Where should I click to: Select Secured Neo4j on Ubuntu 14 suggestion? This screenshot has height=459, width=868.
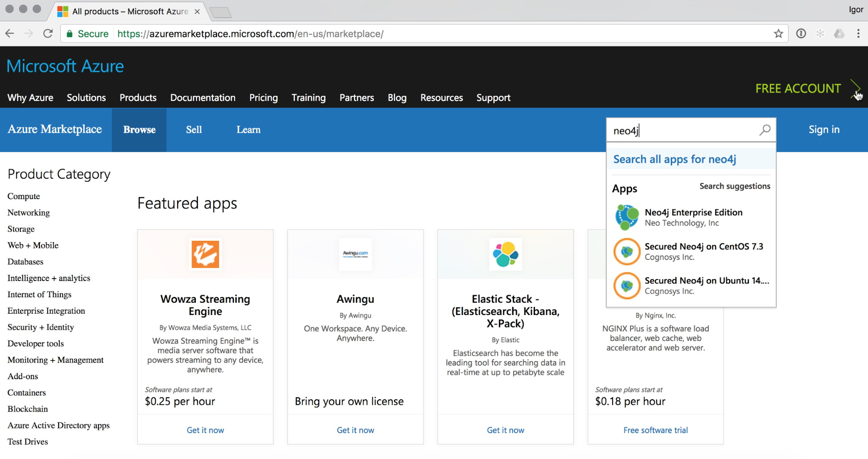tap(691, 285)
